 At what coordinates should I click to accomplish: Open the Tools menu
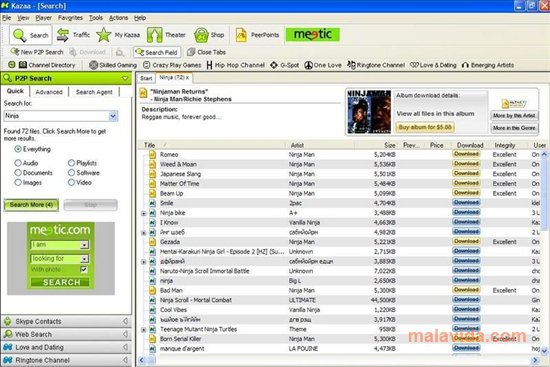click(96, 18)
